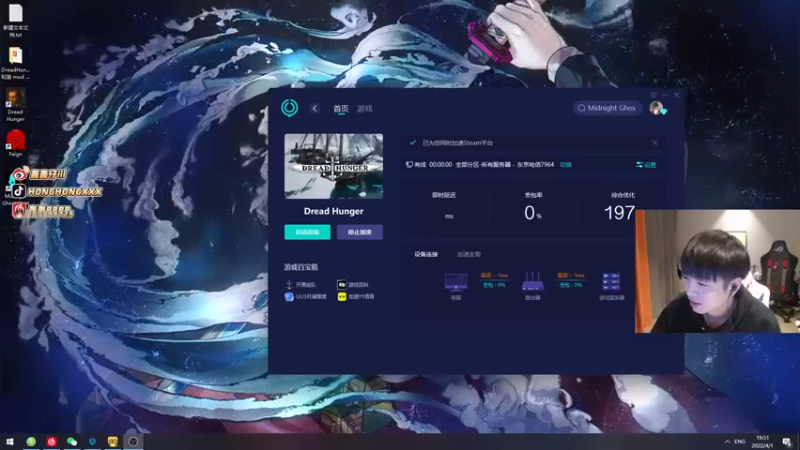Click the 切换 switch server link
The image size is (800, 450).
coord(566,165)
